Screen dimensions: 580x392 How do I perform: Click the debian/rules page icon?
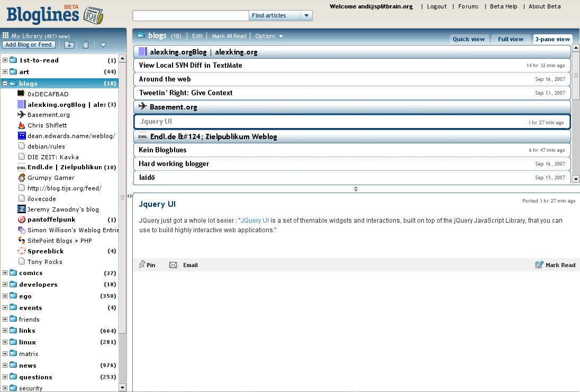point(22,146)
